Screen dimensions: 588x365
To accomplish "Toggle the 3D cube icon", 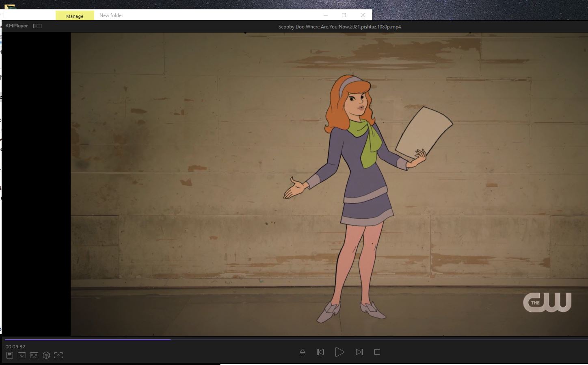I will pos(46,355).
